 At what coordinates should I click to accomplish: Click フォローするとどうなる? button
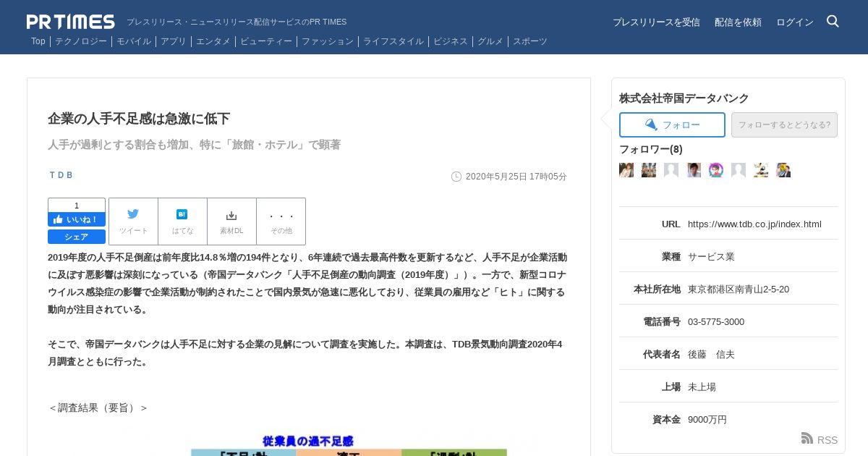[784, 124]
